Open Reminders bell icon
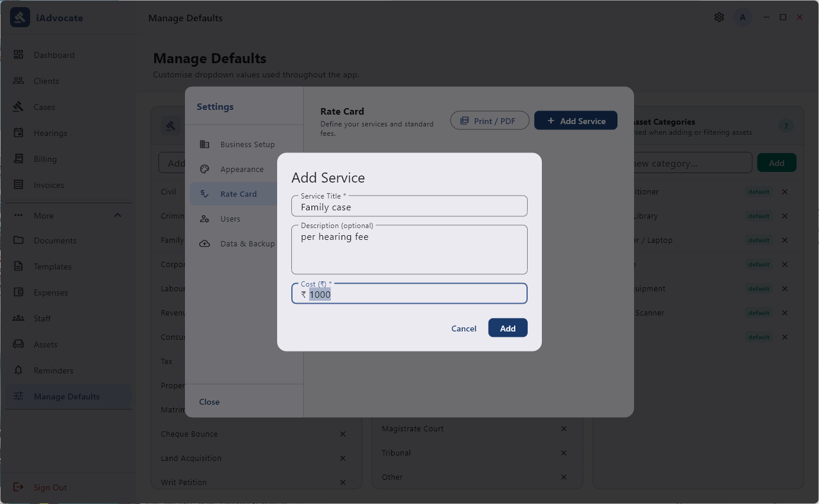The height and width of the screenshot is (504, 819). click(x=18, y=370)
